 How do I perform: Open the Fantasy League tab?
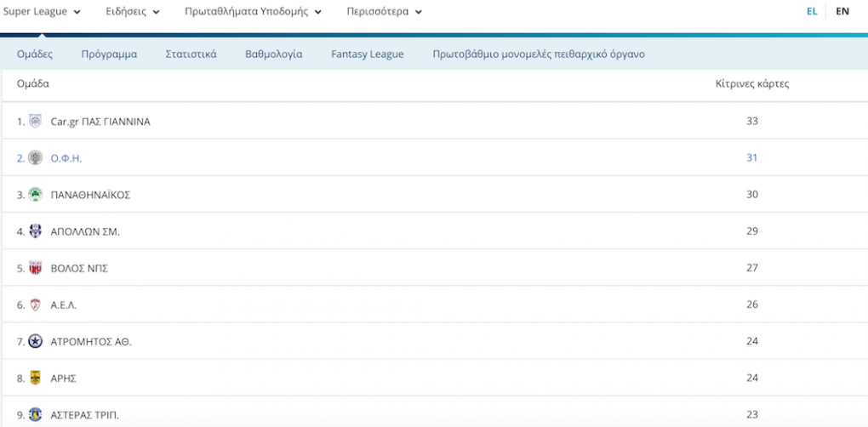pyautogui.click(x=368, y=54)
